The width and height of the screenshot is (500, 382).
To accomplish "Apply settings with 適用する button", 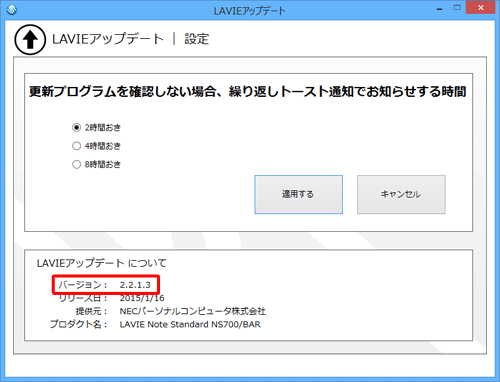I will point(298,194).
